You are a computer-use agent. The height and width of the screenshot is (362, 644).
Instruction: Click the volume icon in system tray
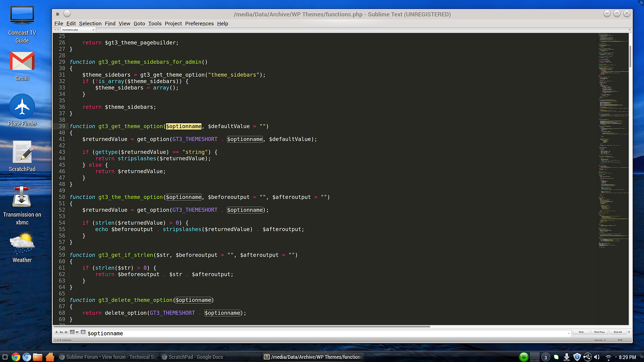point(597,357)
